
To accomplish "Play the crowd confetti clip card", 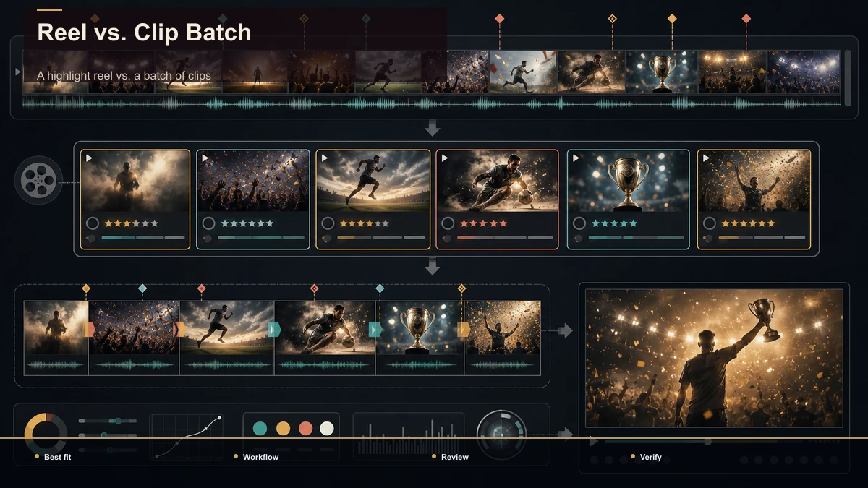I will pos(206,158).
